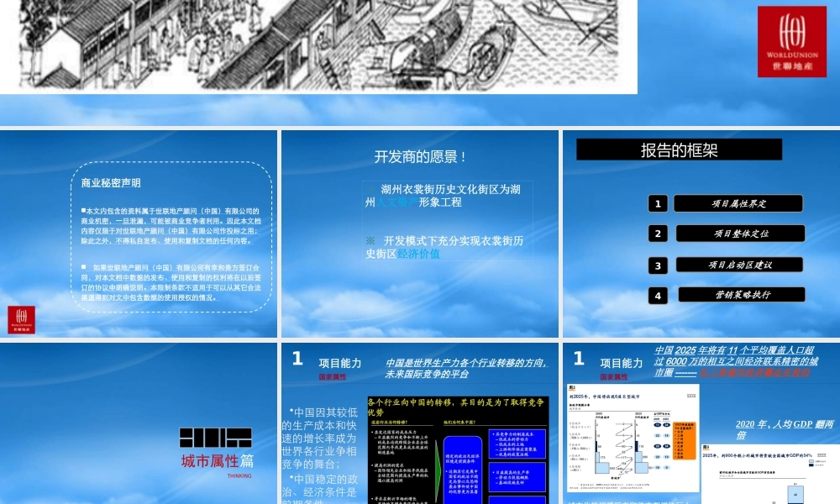Click the small red WorldUnion logo on confidentiality slide

22,319
